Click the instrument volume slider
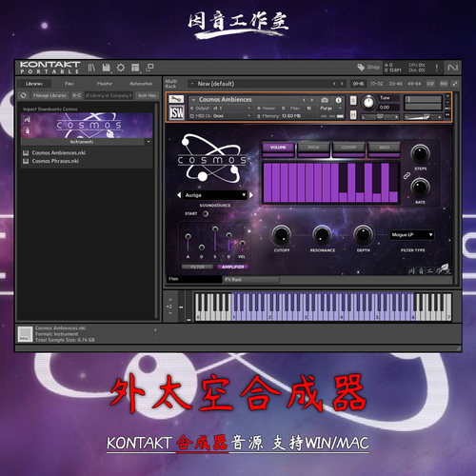This screenshot has height=476, width=476. coord(423,117)
